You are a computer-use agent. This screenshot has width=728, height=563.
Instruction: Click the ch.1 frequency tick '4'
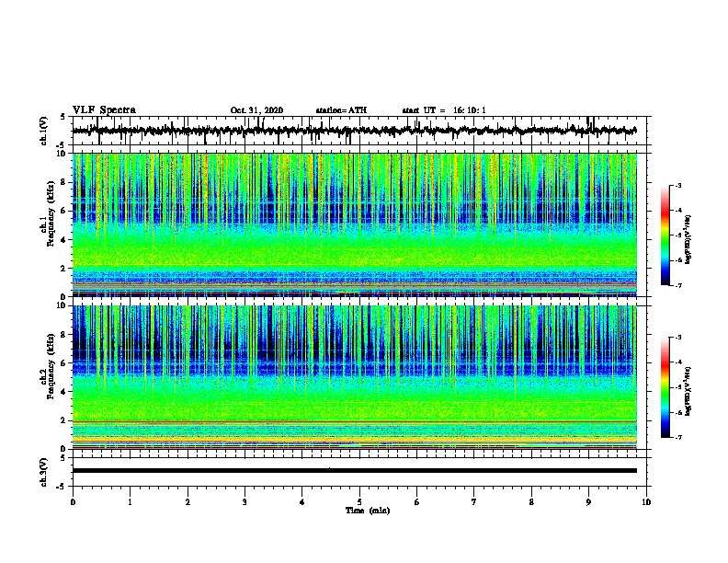click(x=64, y=240)
